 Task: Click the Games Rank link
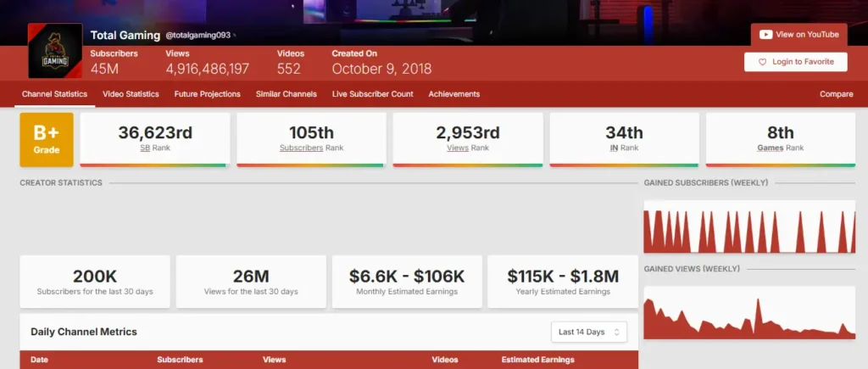(x=770, y=148)
